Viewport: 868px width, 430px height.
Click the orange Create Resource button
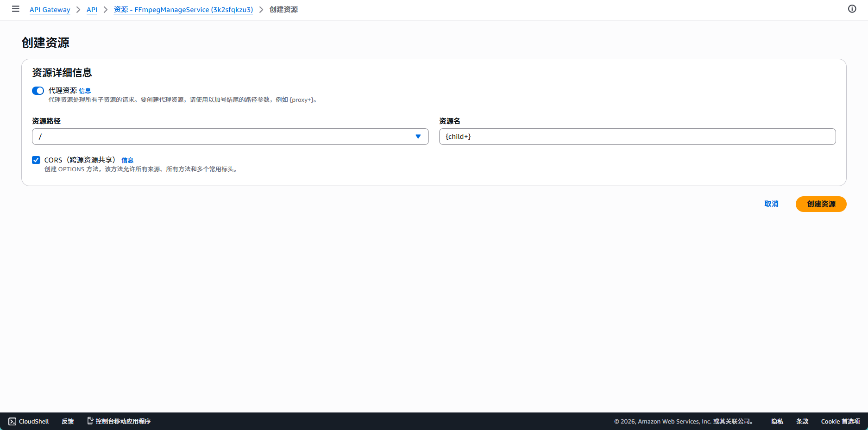(x=821, y=204)
